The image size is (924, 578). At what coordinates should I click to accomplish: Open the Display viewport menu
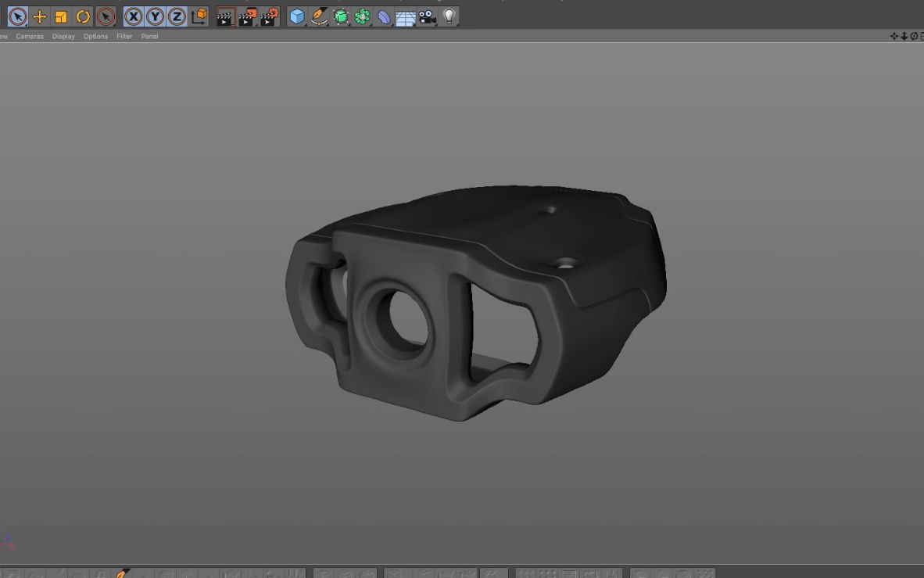pyautogui.click(x=63, y=36)
